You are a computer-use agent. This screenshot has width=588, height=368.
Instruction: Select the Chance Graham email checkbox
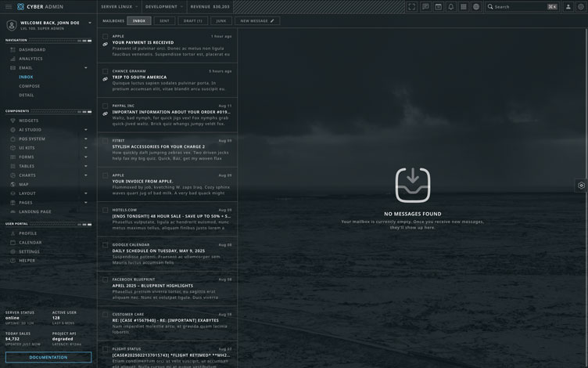pos(105,71)
